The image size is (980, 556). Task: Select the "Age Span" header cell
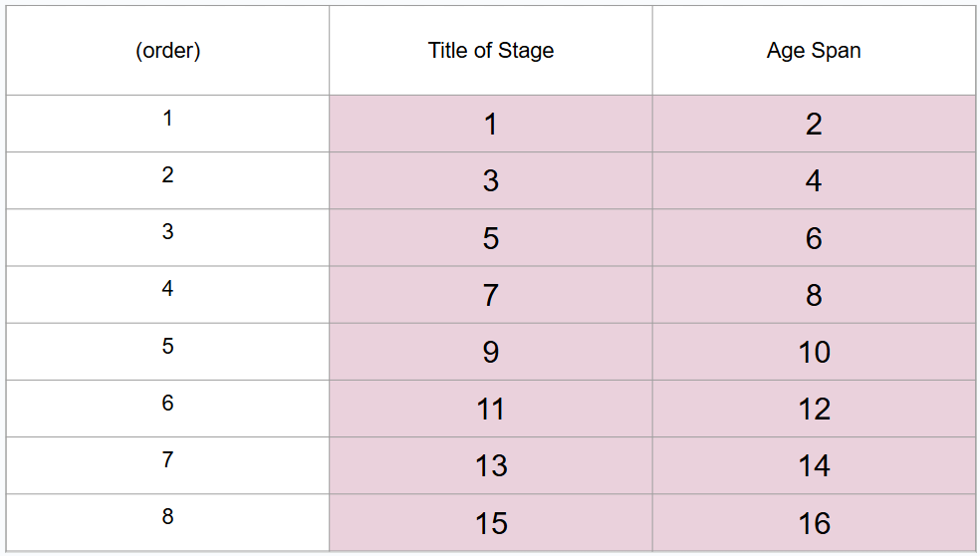pyautogui.click(x=814, y=51)
